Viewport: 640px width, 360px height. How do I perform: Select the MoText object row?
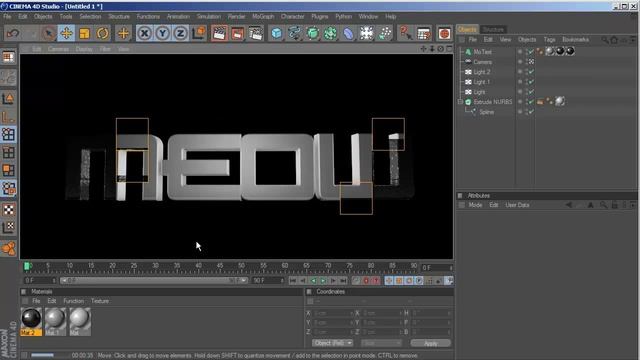point(483,52)
